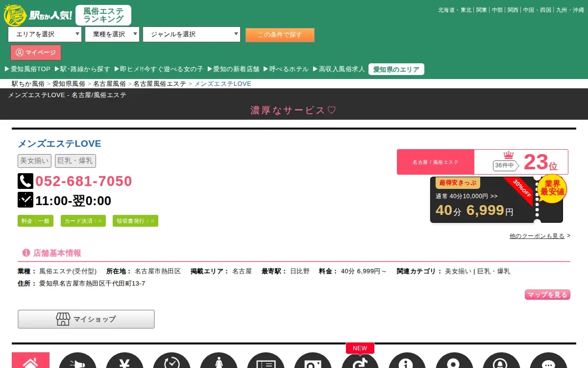The height and width of the screenshot is (368, 588).
Task: Click the 名古屋 / 風俗エステ ranking label
Action: pos(436,162)
